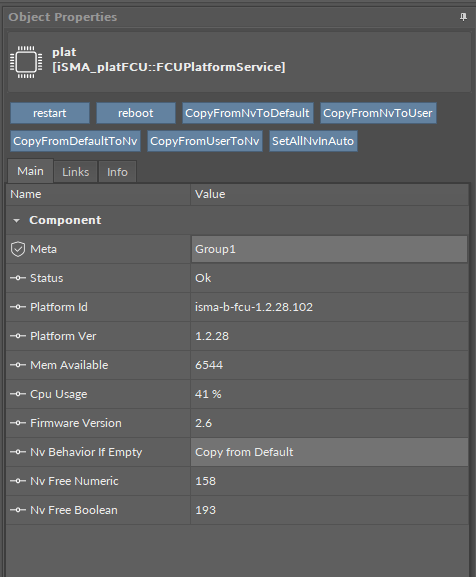Open the Info tab
The width and height of the screenshot is (476, 577).
[117, 172]
